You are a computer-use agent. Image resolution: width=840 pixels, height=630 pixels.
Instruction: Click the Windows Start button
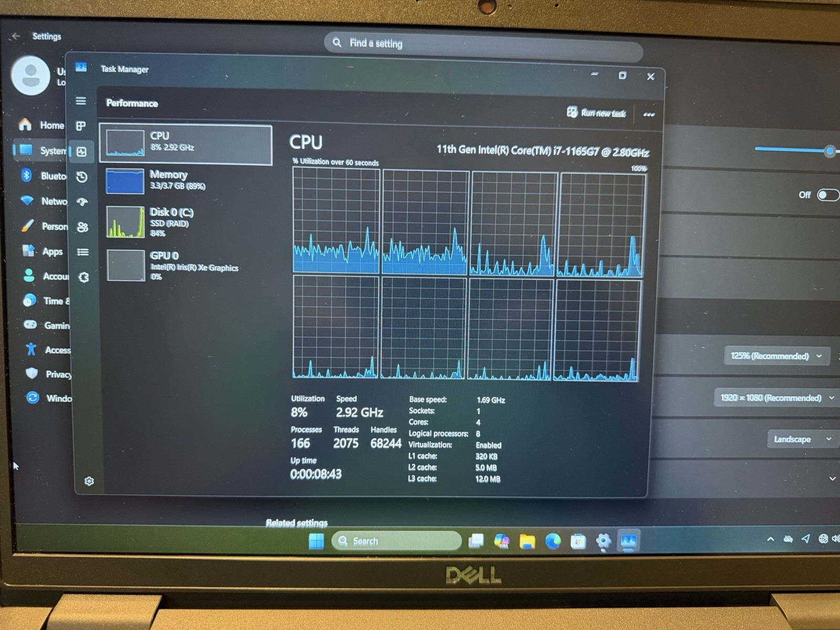pos(316,541)
